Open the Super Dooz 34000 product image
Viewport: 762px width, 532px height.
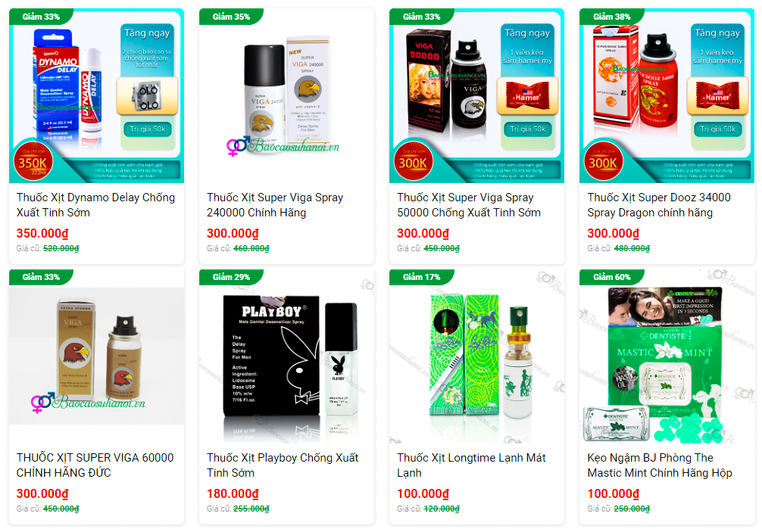[667, 95]
